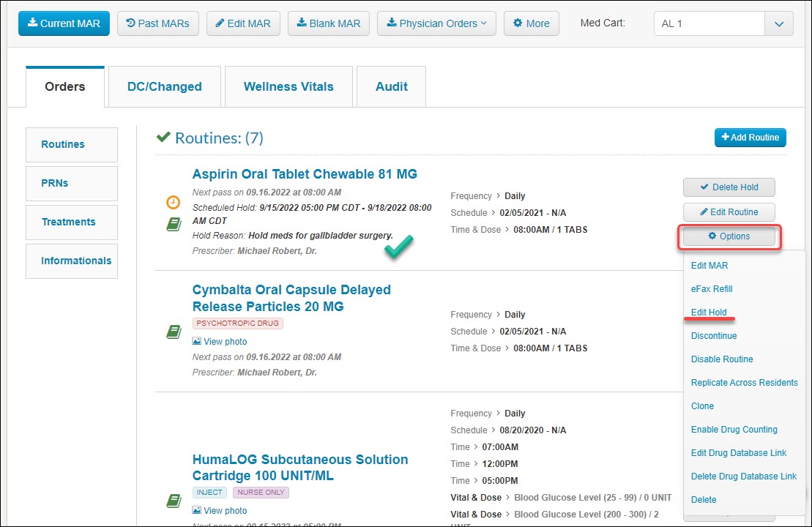This screenshot has height=527, width=812.
Task: Click View photo under Cymbalta
Action: (226, 342)
